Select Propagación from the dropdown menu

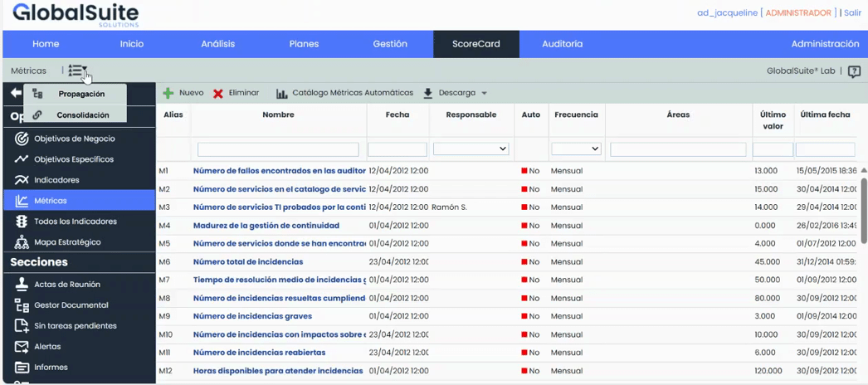(x=81, y=95)
